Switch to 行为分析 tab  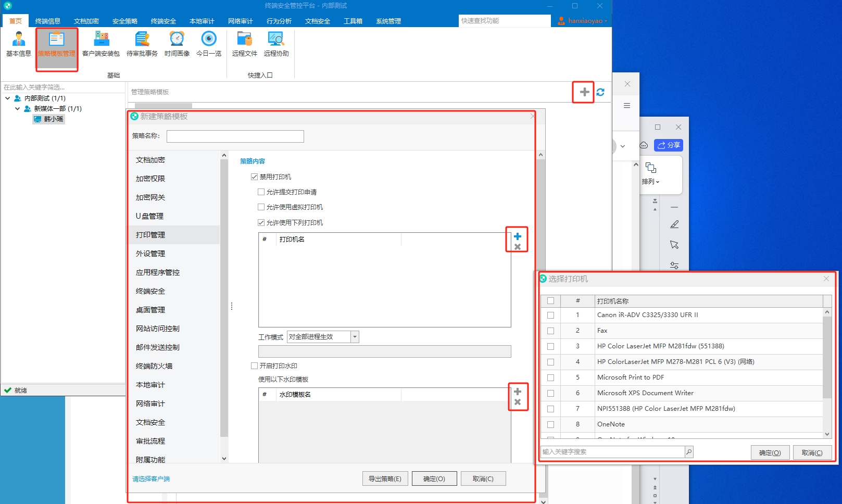(x=279, y=21)
